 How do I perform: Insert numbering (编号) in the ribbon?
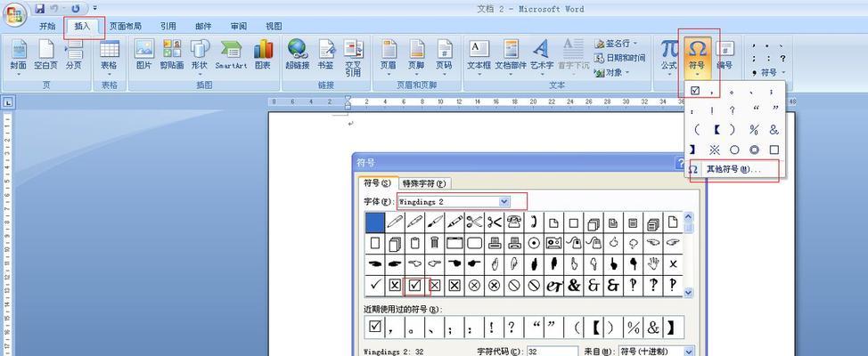coord(725,55)
